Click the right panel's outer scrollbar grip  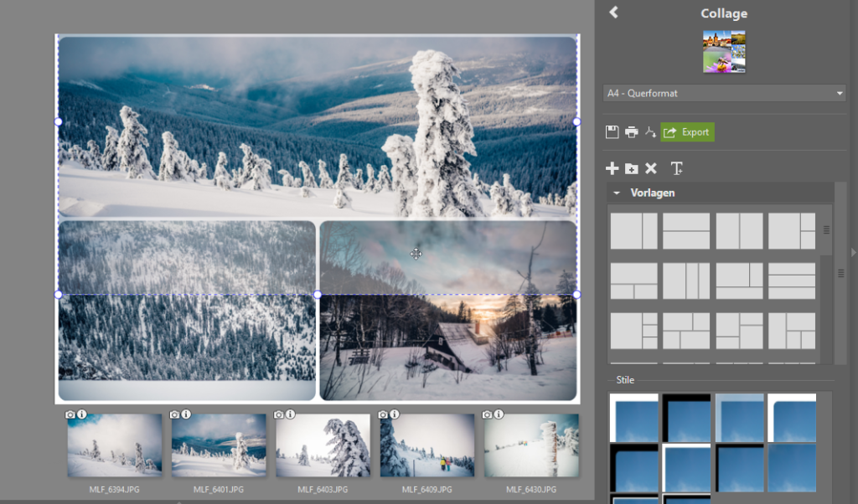[841, 273]
